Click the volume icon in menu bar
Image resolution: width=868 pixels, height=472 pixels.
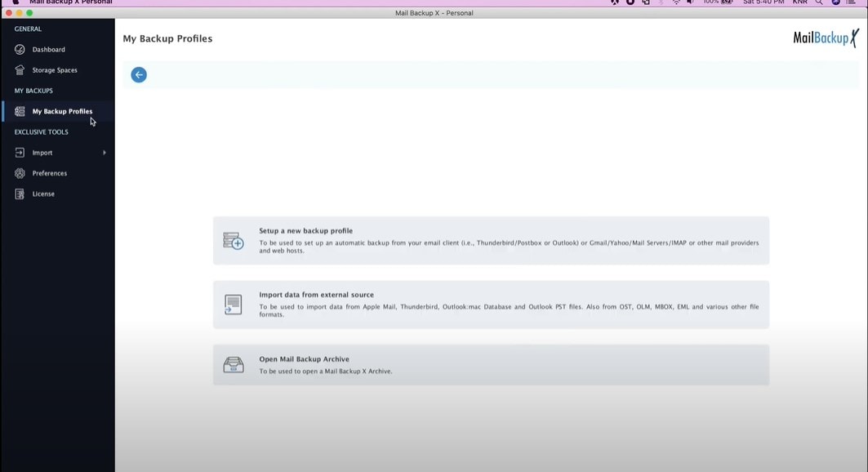click(690, 2)
